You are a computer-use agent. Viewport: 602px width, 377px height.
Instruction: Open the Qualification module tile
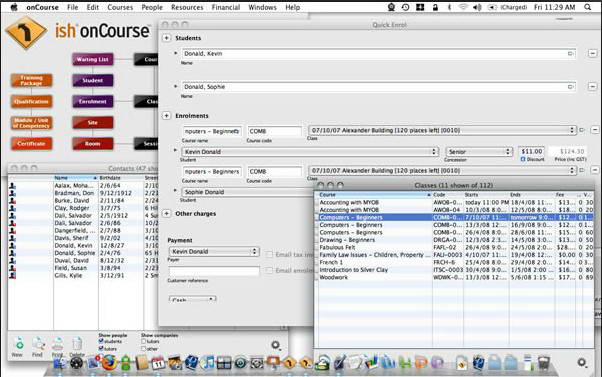click(x=31, y=101)
